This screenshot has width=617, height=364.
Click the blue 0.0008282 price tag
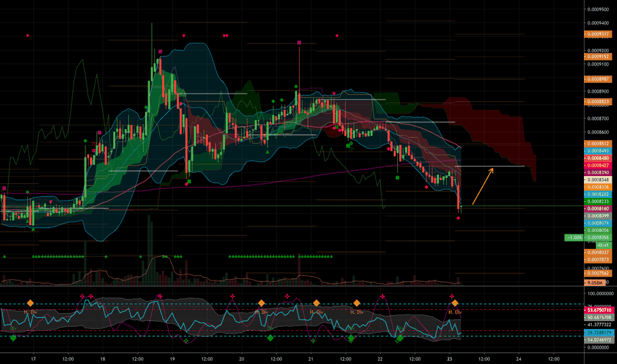click(598, 194)
